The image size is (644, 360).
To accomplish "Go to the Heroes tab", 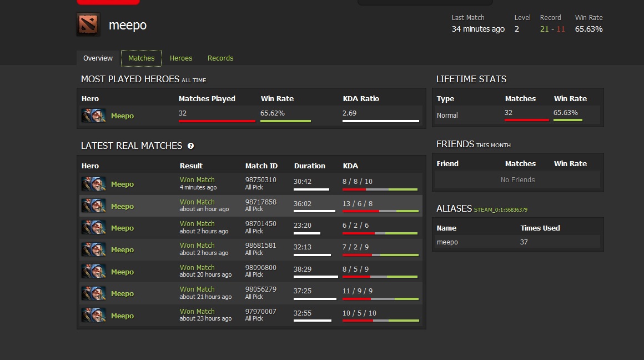I will pos(181,58).
